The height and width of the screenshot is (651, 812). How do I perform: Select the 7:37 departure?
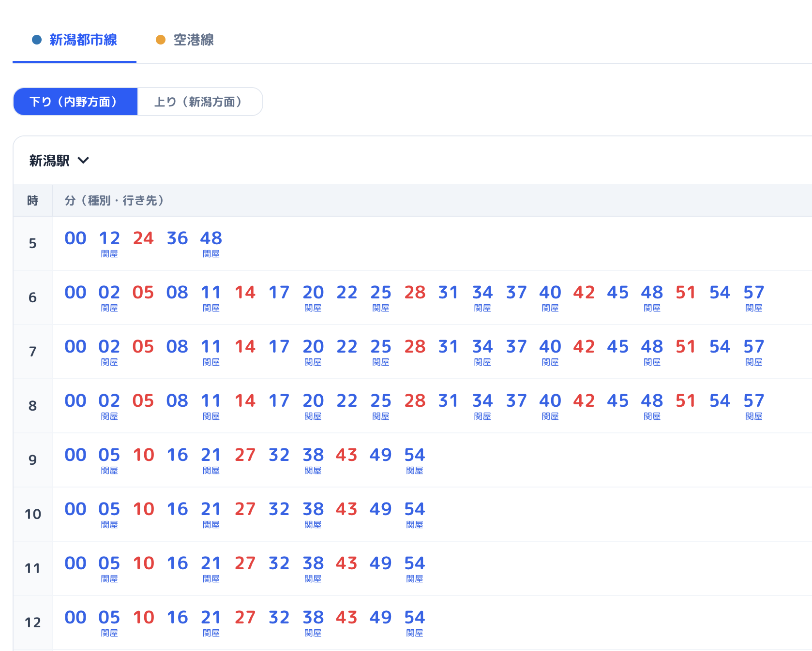516,346
